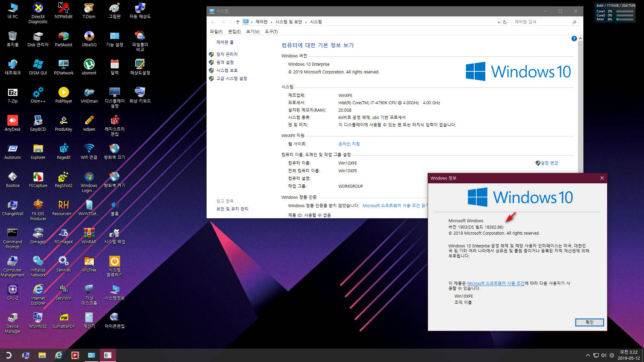Open Dism++ desktop icon
Image resolution: width=644 pixels, height=362 pixels.
coord(38,95)
